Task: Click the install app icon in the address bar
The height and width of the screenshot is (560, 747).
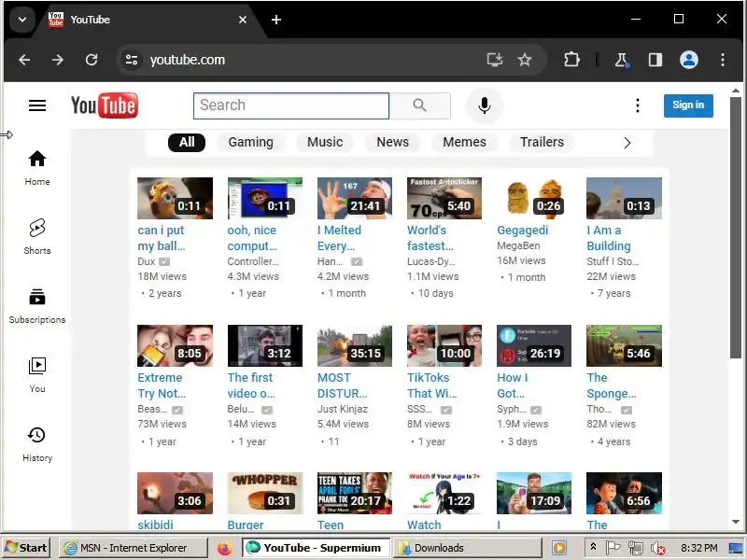Action: (495, 60)
